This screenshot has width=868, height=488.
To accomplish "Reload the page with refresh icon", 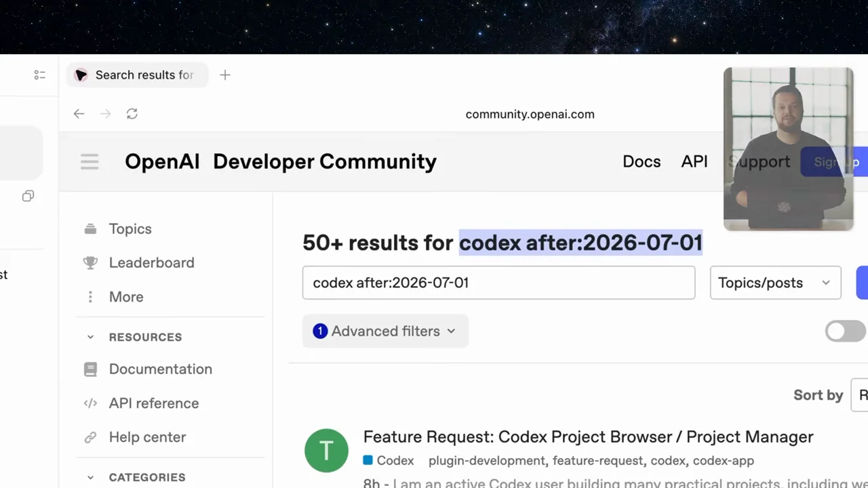I will tap(132, 114).
